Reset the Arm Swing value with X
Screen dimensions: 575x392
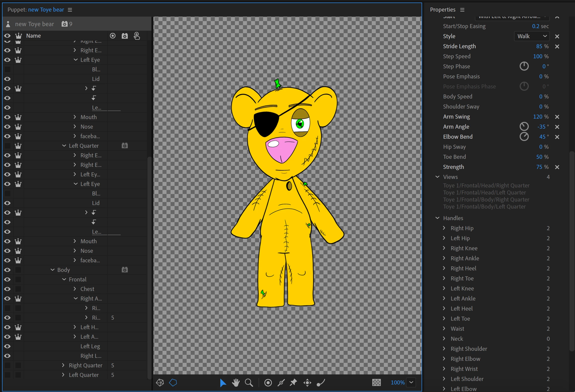pyautogui.click(x=557, y=117)
